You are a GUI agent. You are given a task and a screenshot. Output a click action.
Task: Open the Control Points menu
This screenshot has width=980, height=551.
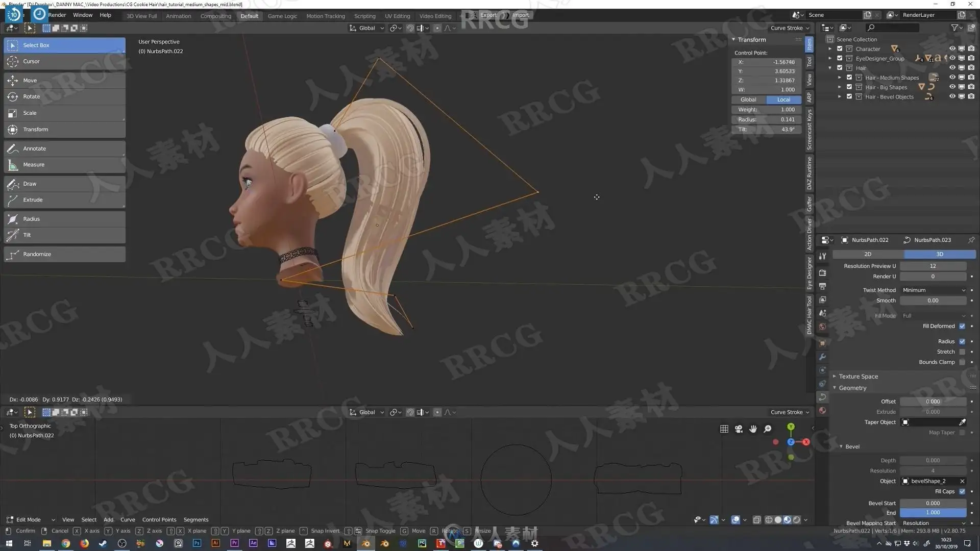tap(159, 520)
